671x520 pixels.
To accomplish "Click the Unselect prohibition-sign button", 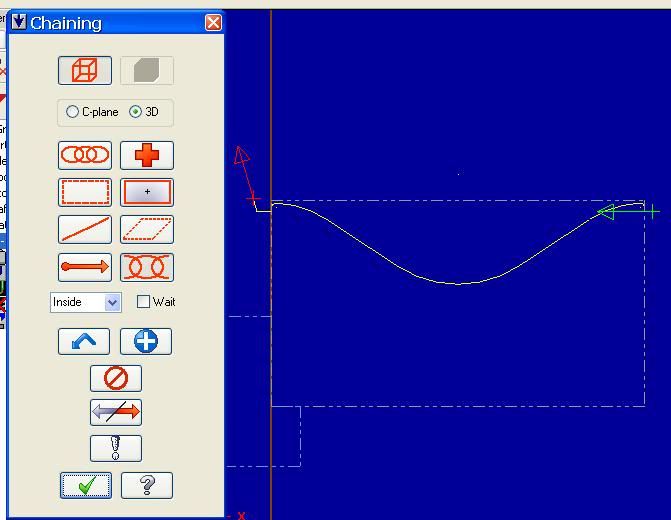I will [x=116, y=378].
